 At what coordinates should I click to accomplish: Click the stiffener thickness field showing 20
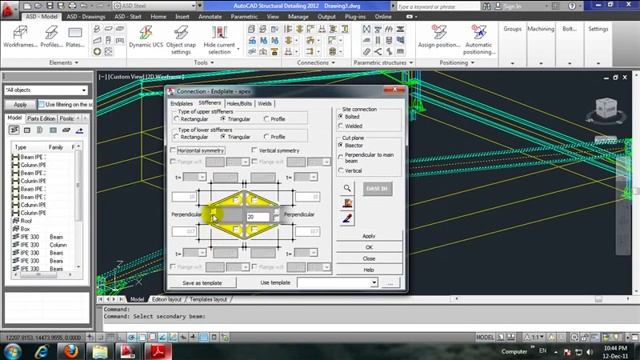tap(258, 217)
